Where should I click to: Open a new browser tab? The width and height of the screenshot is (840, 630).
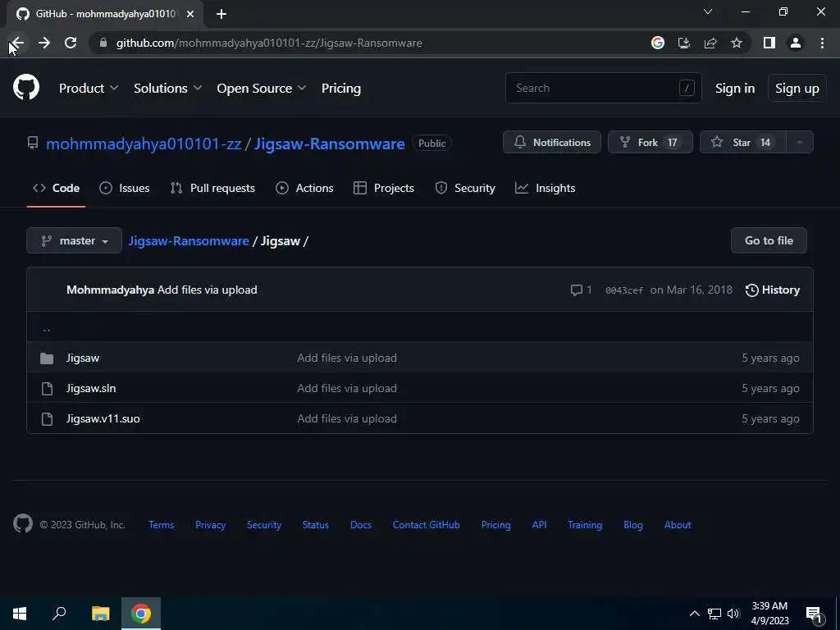[221, 14]
